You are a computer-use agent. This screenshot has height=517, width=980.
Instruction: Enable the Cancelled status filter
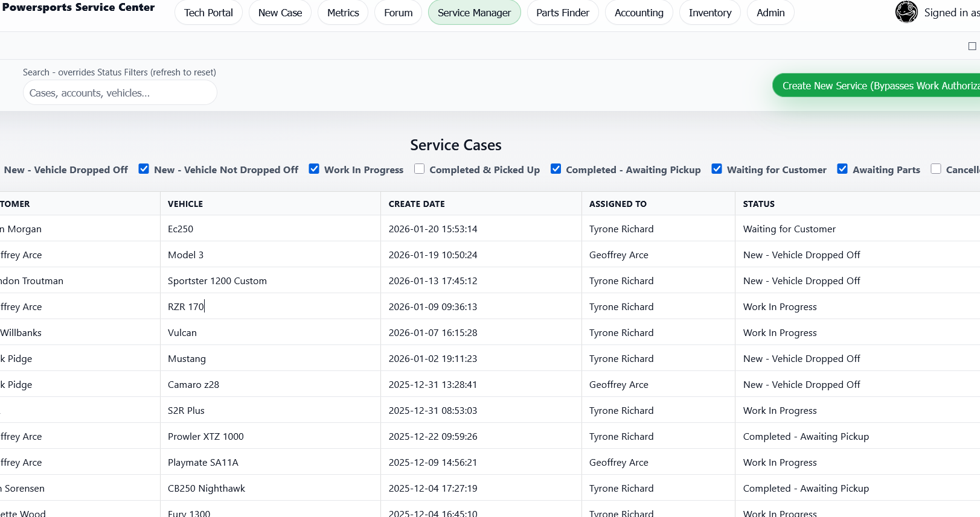pos(936,169)
